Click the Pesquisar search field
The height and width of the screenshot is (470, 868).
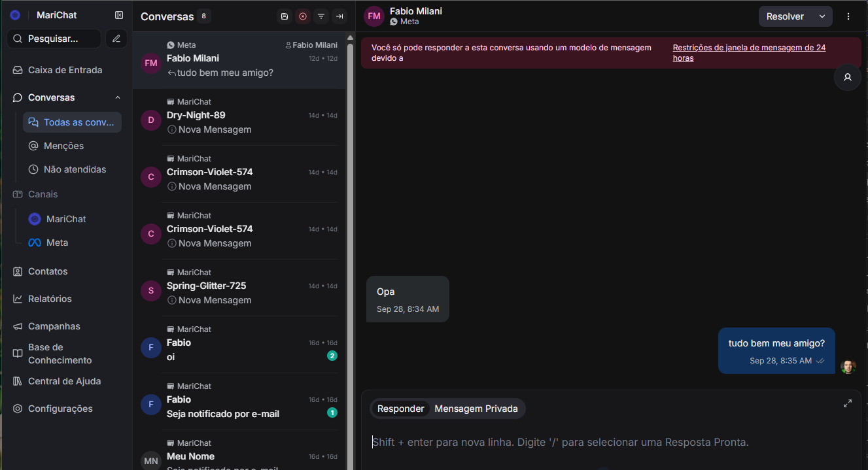pyautogui.click(x=54, y=39)
